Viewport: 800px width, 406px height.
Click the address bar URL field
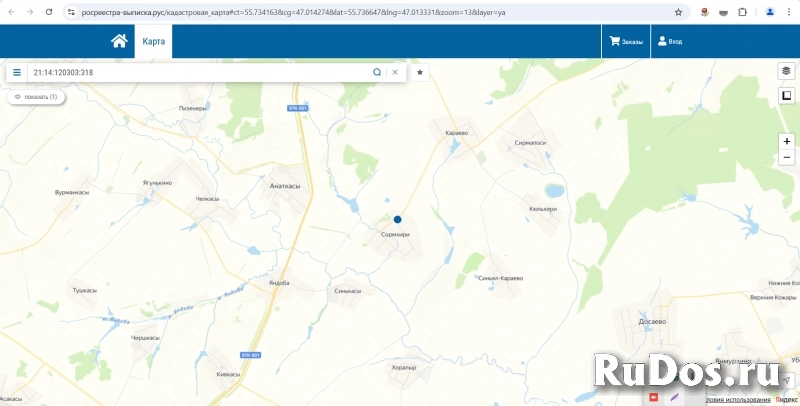tap(375, 12)
